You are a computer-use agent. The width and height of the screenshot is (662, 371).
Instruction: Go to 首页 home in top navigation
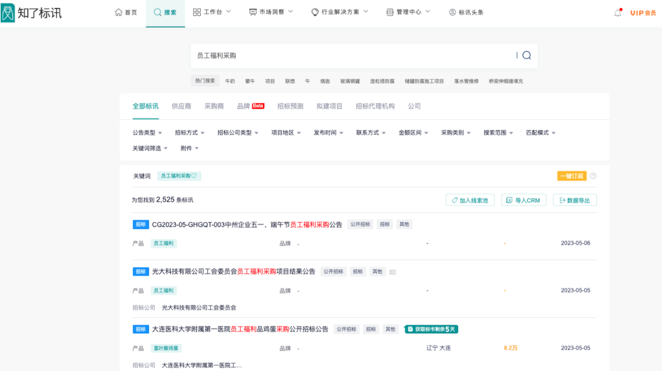(126, 12)
